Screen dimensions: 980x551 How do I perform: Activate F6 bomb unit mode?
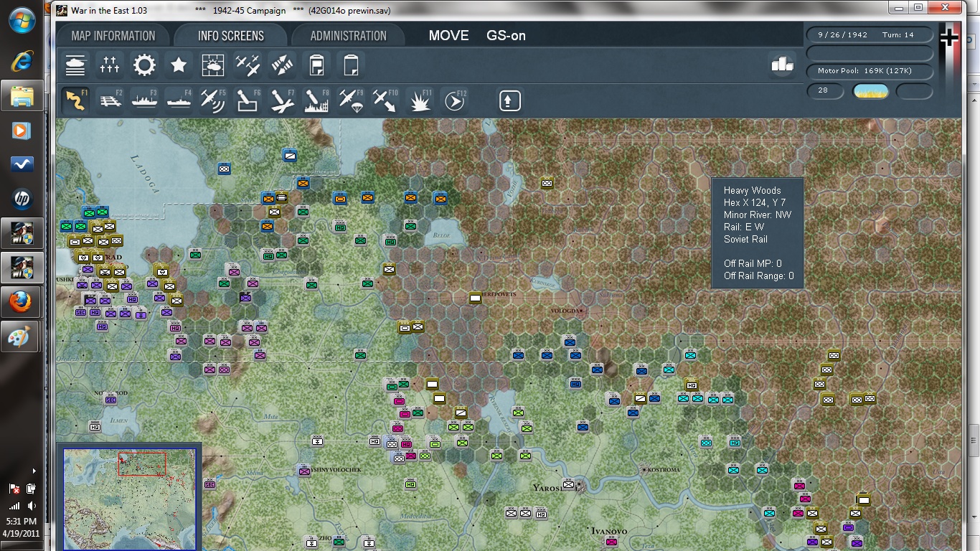click(x=248, y=100)
